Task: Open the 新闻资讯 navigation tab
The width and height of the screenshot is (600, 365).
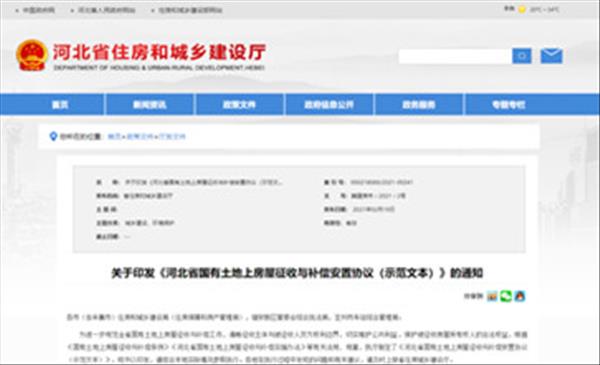Action: (150, 104)
